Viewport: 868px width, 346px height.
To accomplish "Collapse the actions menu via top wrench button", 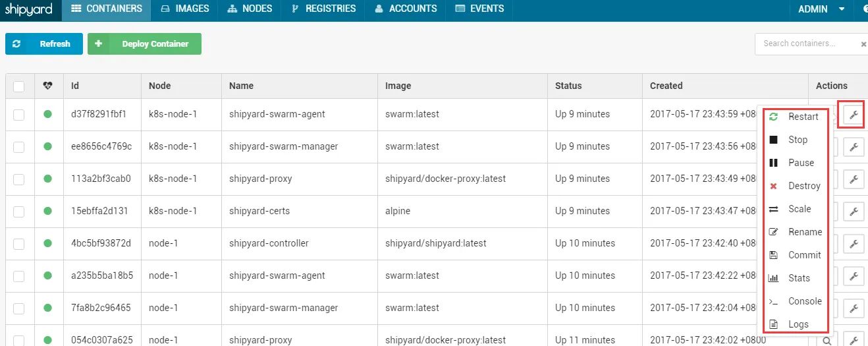I will tap(854, 115).
